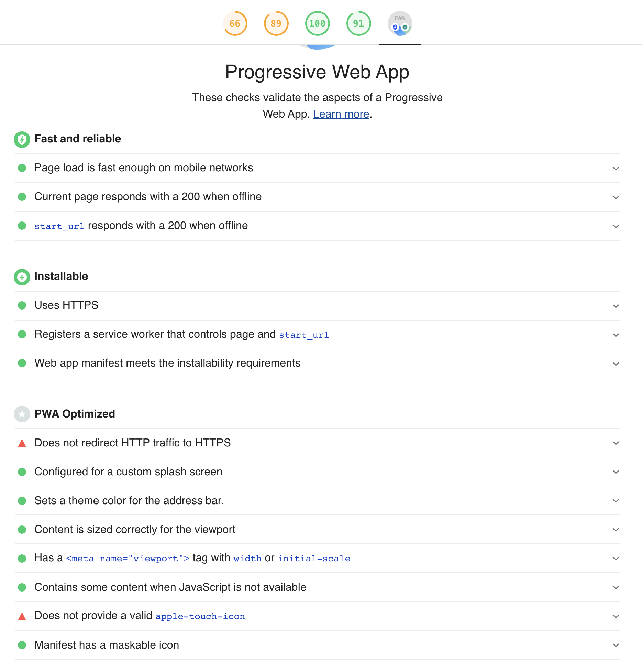This screenshot has height=672, width=642.
Task: Click 'Web app manifest meets the installability requirements'
Action: click(167, 363)
